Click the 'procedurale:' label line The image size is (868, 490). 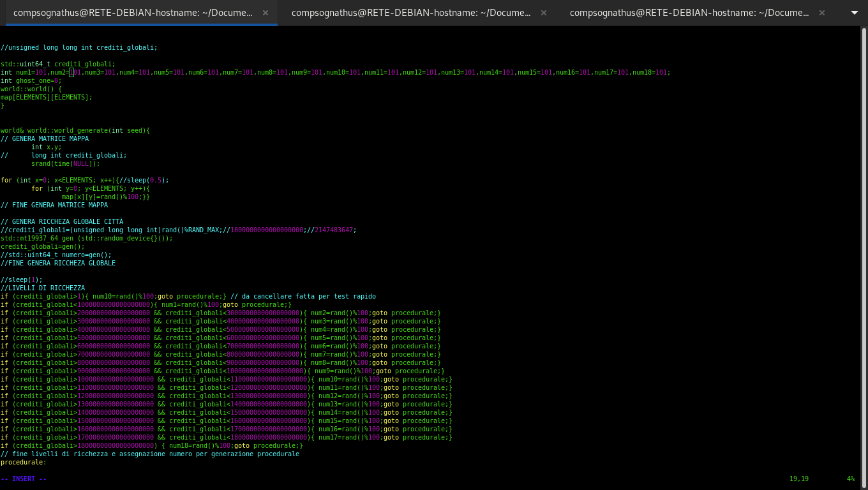pyautogui.click(x=24, y=462)
